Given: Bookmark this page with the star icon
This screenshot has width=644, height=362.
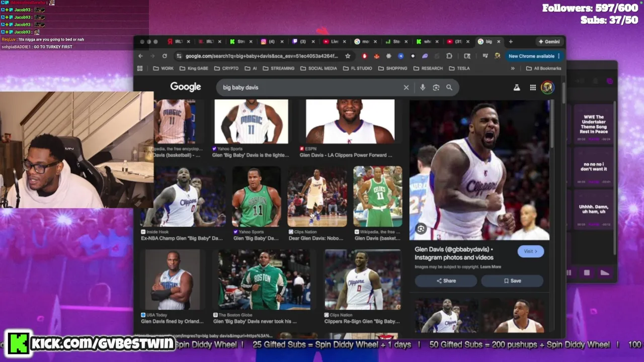Looking at the screenshot, I should (x=348, y=56).
